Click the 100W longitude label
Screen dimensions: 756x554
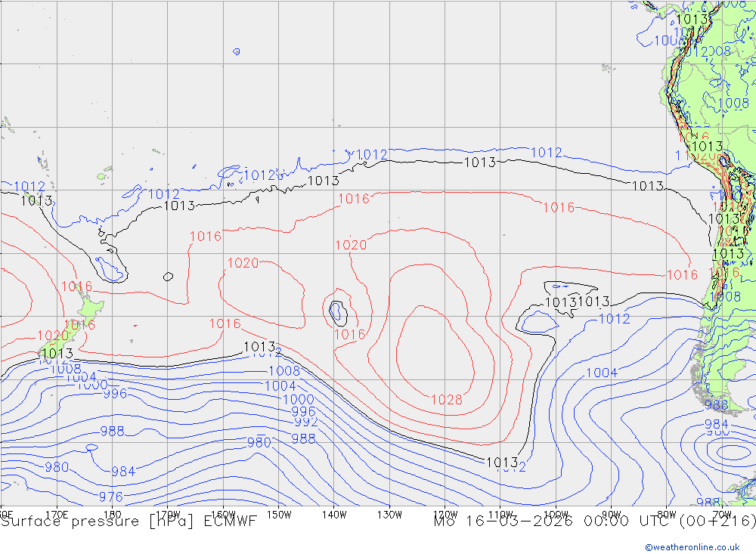(556, 515)
